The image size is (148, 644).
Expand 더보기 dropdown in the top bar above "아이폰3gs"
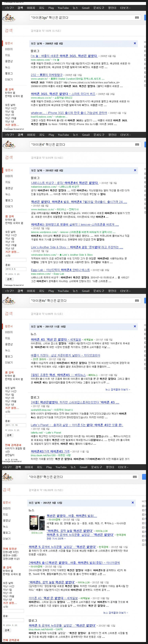(125, 8)
